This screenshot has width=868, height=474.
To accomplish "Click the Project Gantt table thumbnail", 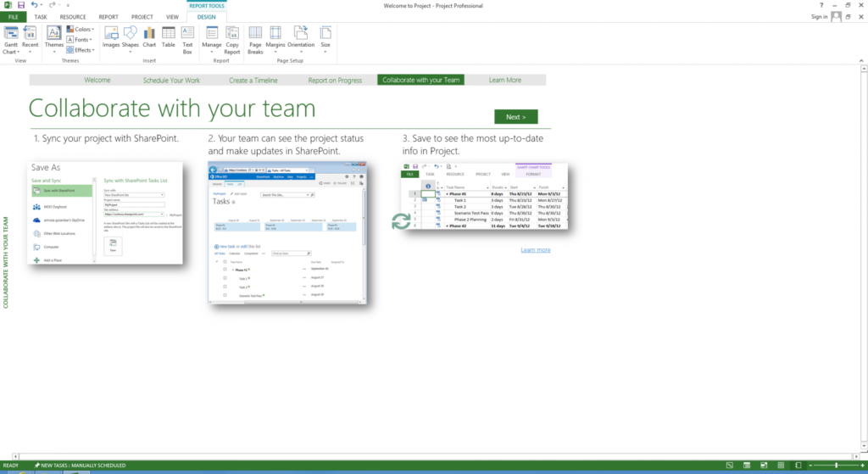I will [x=484, y=196].
